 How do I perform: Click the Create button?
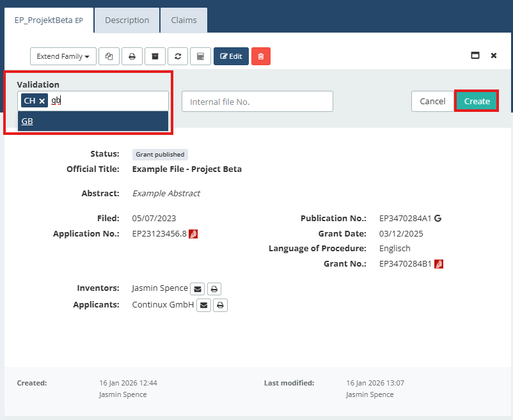[x=477, y=101]
